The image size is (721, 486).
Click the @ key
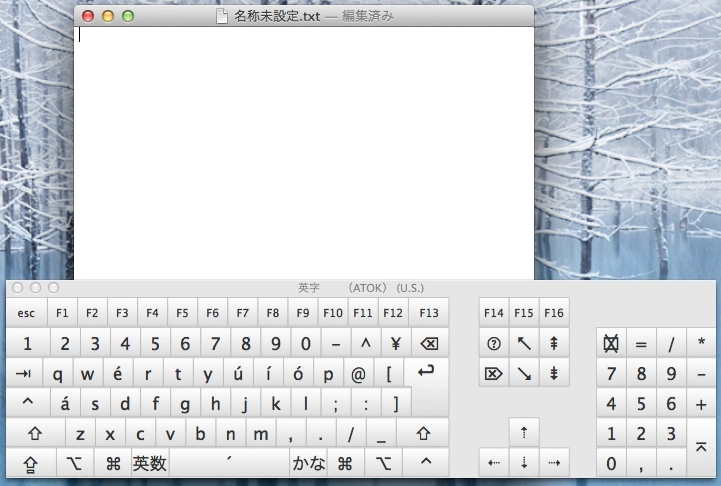[358, 374]
